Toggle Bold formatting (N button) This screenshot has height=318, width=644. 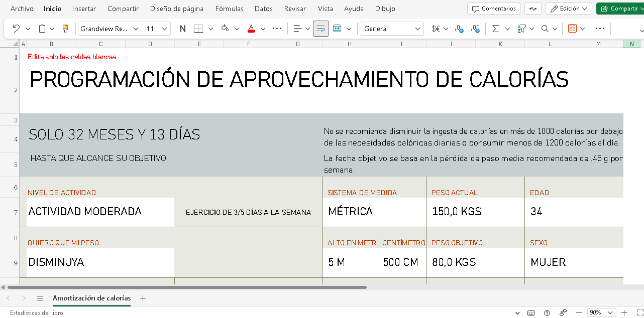pos(183,29)
